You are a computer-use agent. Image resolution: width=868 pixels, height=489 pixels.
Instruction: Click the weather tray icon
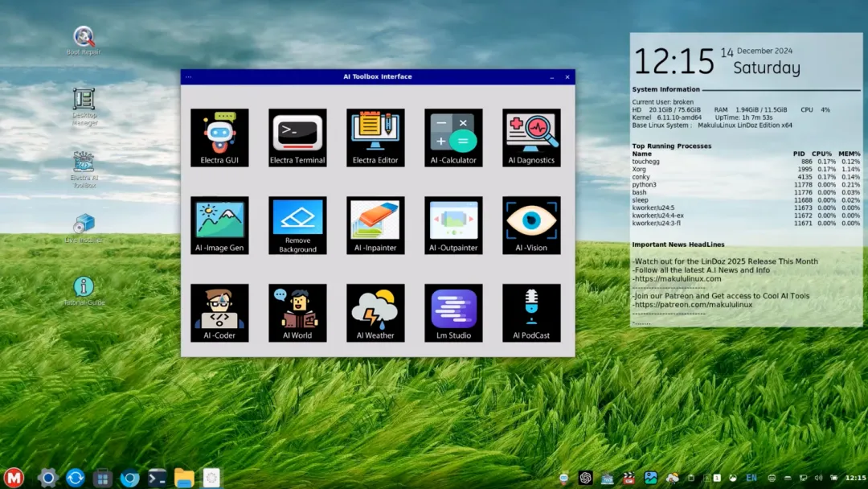pos(673,478)
